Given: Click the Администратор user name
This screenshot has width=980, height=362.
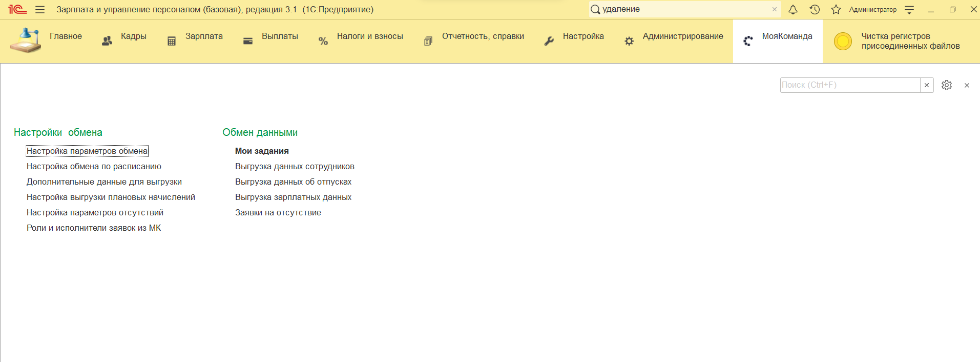Looking at the screenshot, I should click(872, 10).
